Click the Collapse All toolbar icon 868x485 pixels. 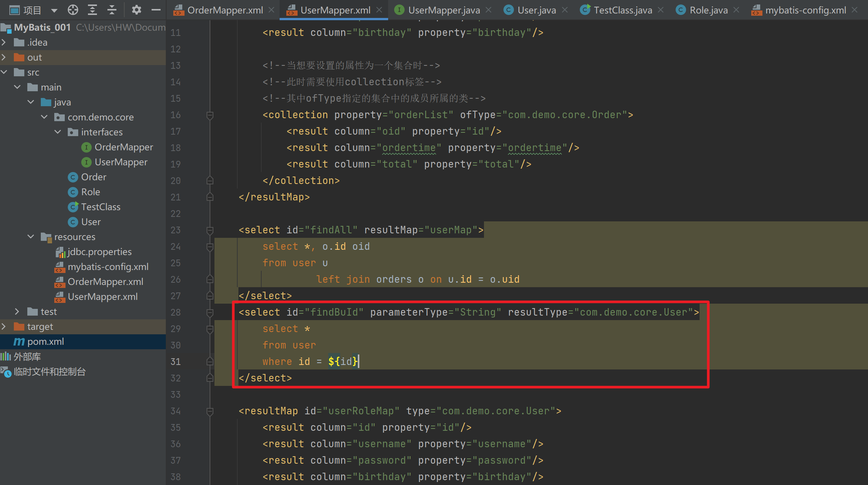click(x=112, y=10)
